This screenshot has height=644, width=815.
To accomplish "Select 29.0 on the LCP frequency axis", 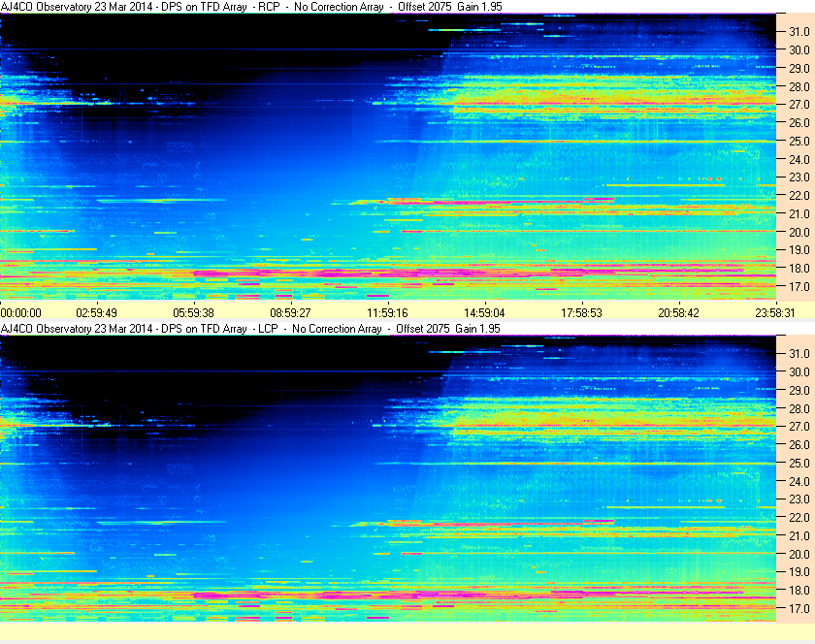I will 799,390.
